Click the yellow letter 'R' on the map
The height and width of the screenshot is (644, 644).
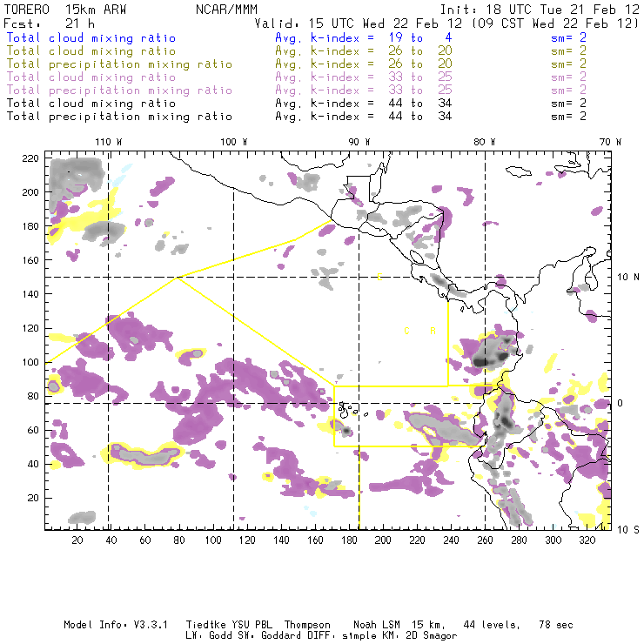pyautogui.click(x=433, y=331)
